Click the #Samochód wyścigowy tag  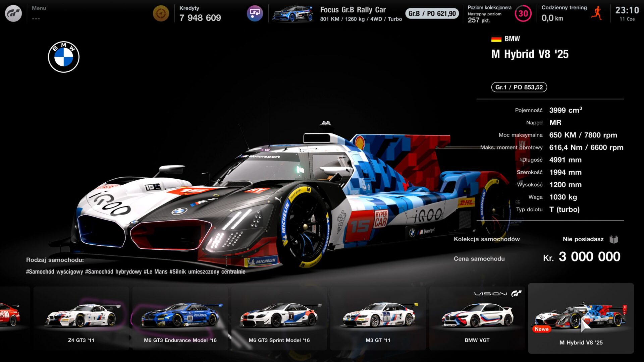pos(54,271)
